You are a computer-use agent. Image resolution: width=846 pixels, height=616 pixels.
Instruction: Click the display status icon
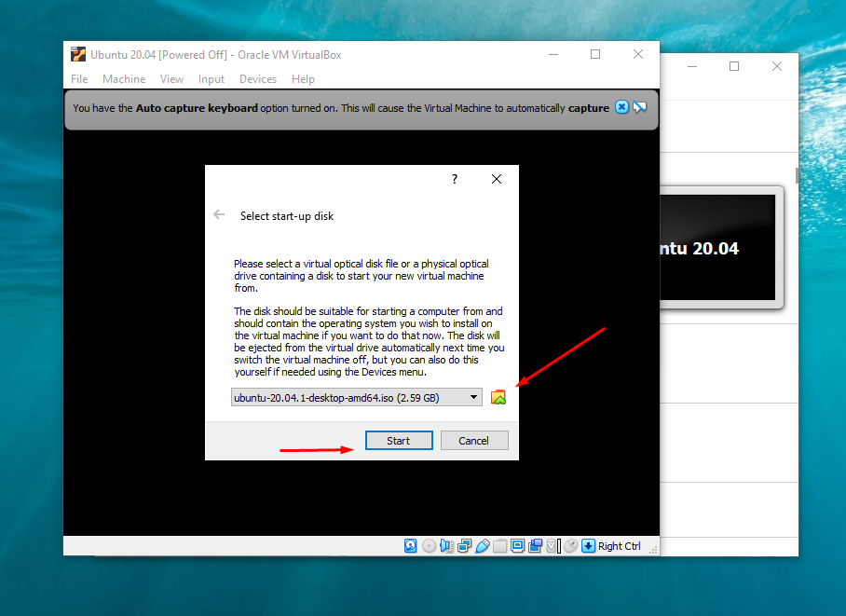point(519,545)
